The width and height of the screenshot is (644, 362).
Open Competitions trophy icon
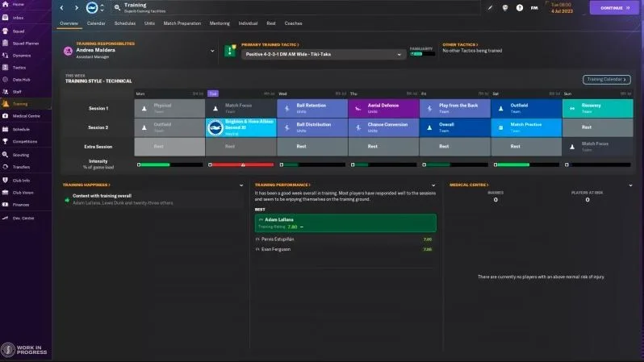[6, 141]
